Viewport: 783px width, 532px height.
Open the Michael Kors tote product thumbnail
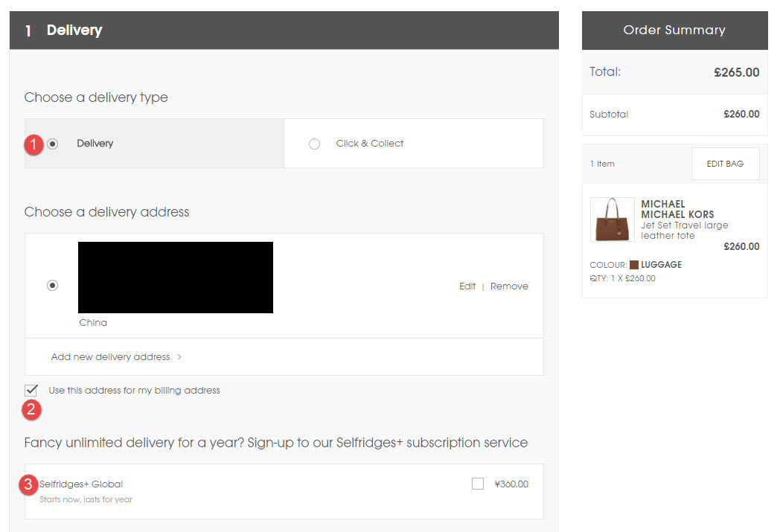click(613, 219)
